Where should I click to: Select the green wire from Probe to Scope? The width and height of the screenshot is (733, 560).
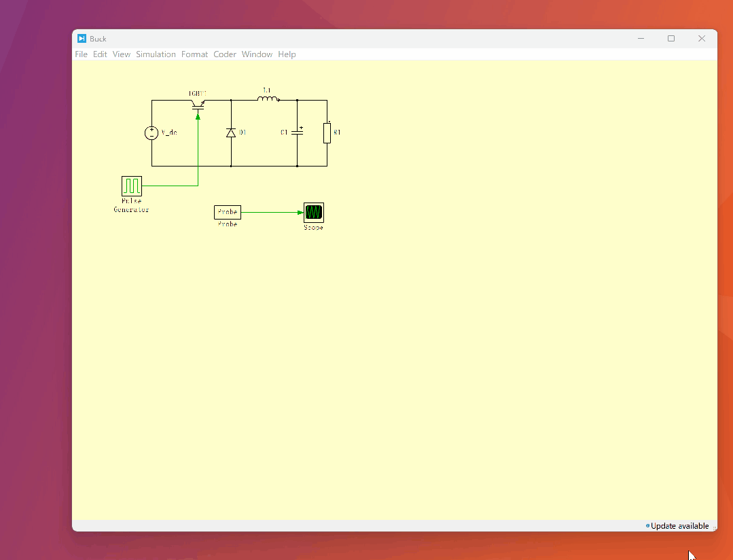click(272, 213)
